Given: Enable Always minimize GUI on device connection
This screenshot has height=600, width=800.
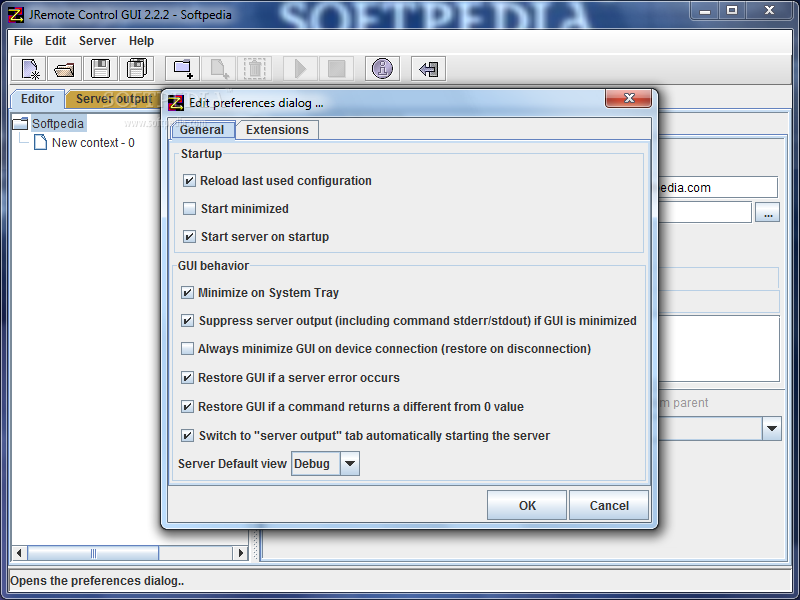Looking at the screenshot, I should (187, 348).
